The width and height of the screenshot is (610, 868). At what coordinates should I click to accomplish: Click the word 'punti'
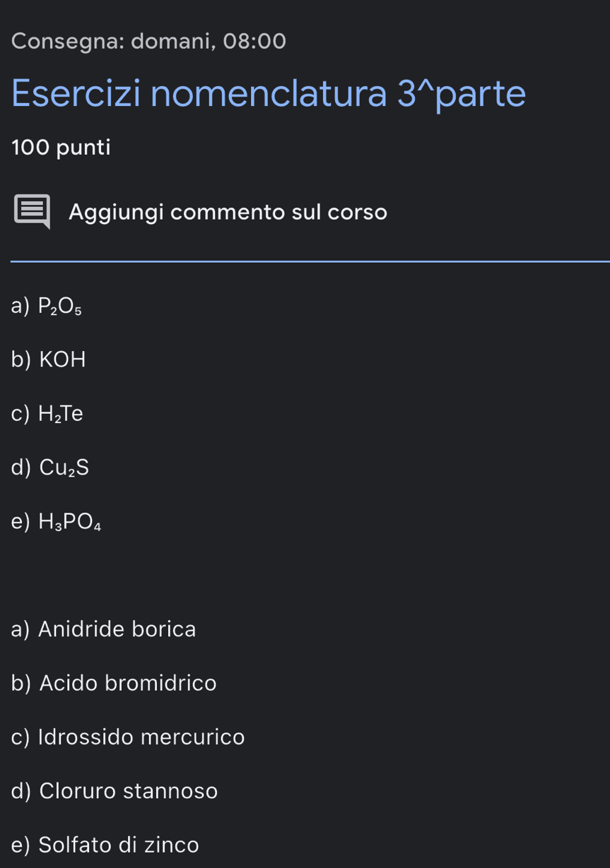tap(83, 148)
